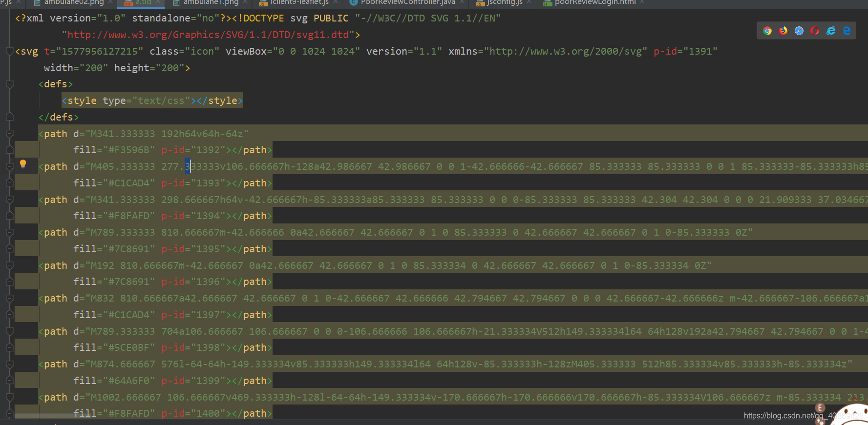The height and width of the screenshot is (425, 868).
Task: Click the yellow intention lightbulb icon
Action: [23, 164]
